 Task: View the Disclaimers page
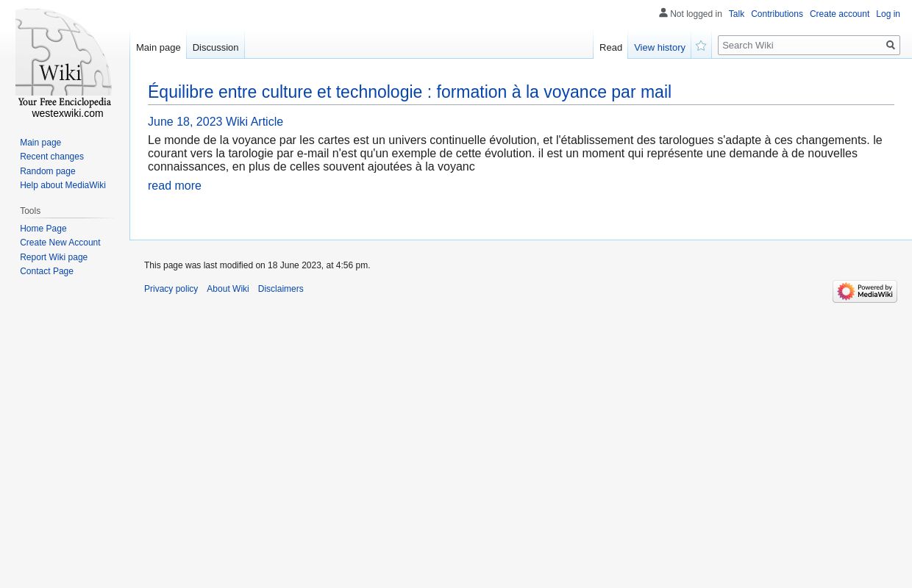(280, 289)
